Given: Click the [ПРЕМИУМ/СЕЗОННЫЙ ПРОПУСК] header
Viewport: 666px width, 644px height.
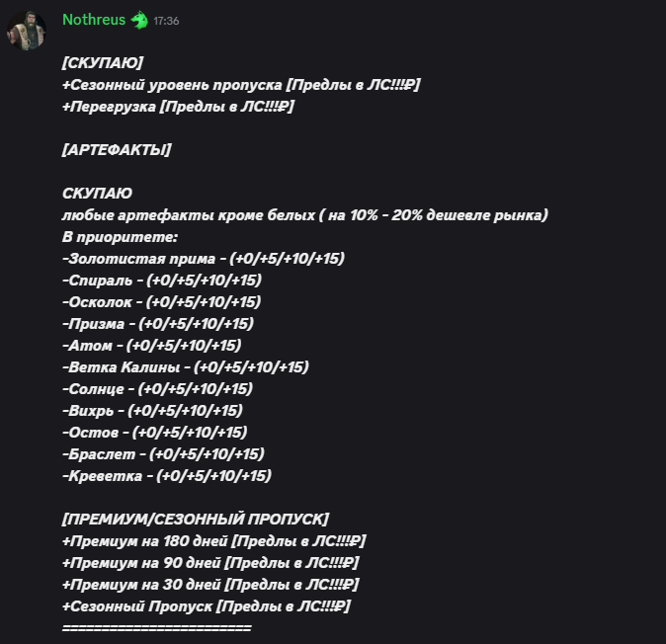Looking at the screenshot, I should 196,519.
